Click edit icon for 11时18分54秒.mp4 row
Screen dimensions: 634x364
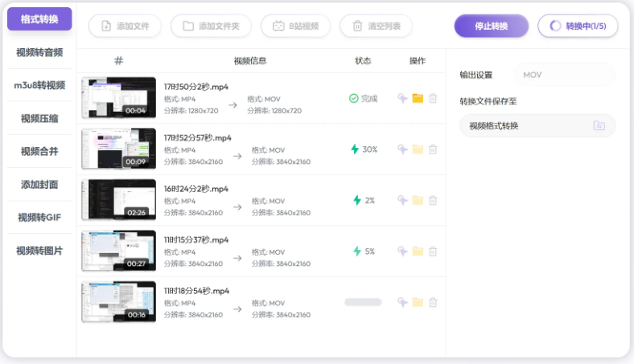tap(402, 302)
